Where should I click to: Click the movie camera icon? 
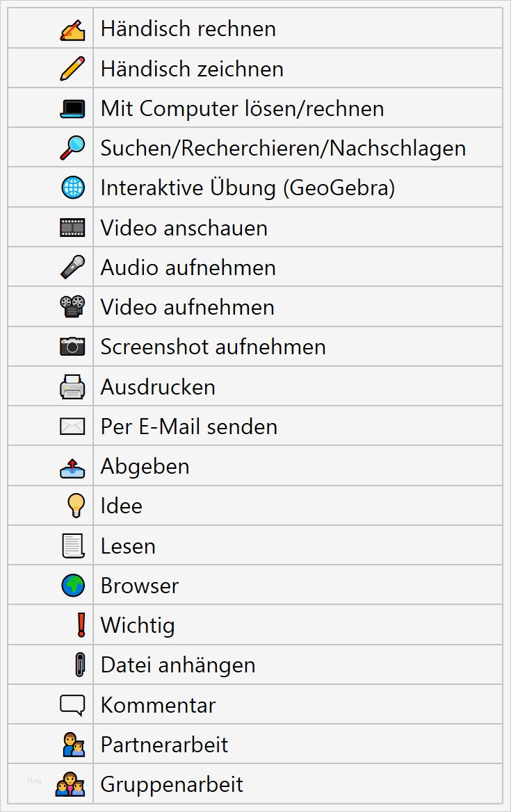[72, 307]
